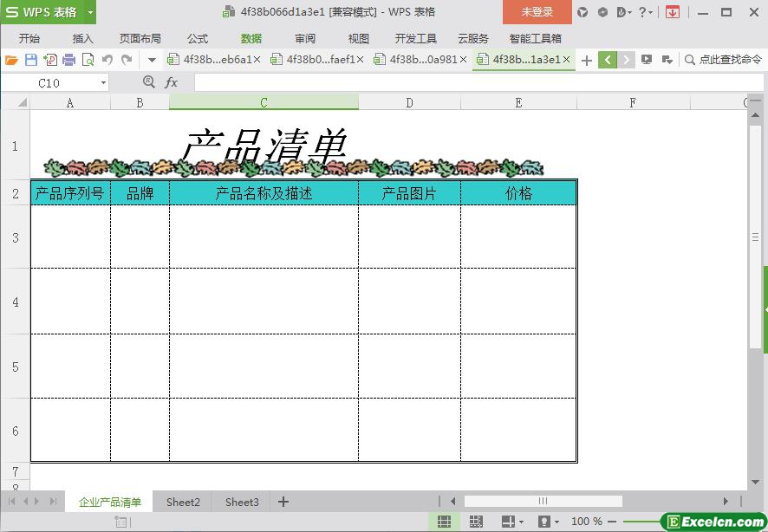Image resolution: width=768 pixels, height=532 pixels.
Task: Click the open folder icon in toolbar
Action: tap(11, 60)
